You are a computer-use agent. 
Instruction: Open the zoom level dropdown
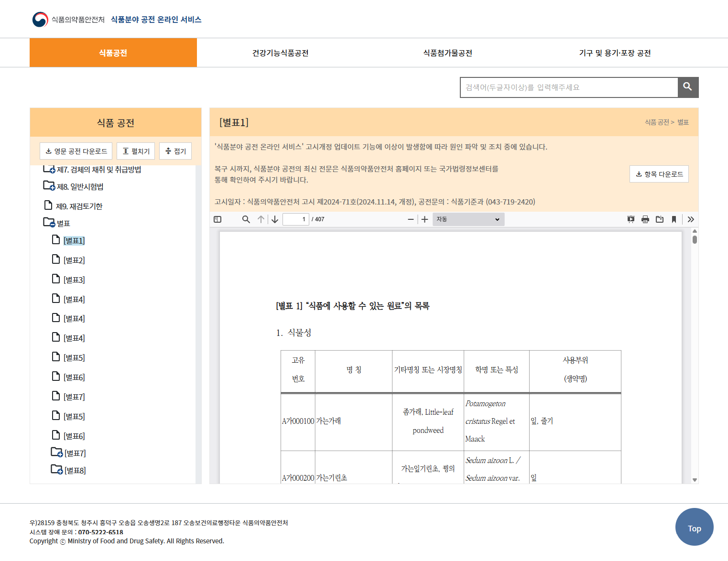[468, 219]
